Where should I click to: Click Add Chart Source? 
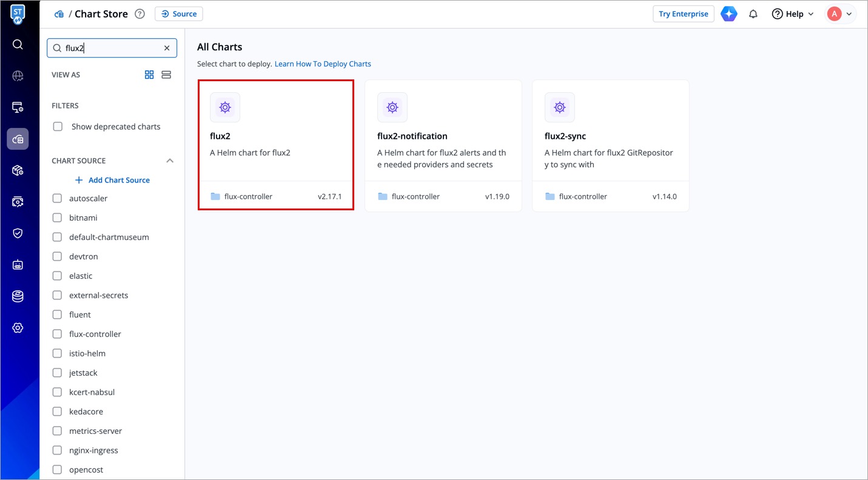pos(112,180)
